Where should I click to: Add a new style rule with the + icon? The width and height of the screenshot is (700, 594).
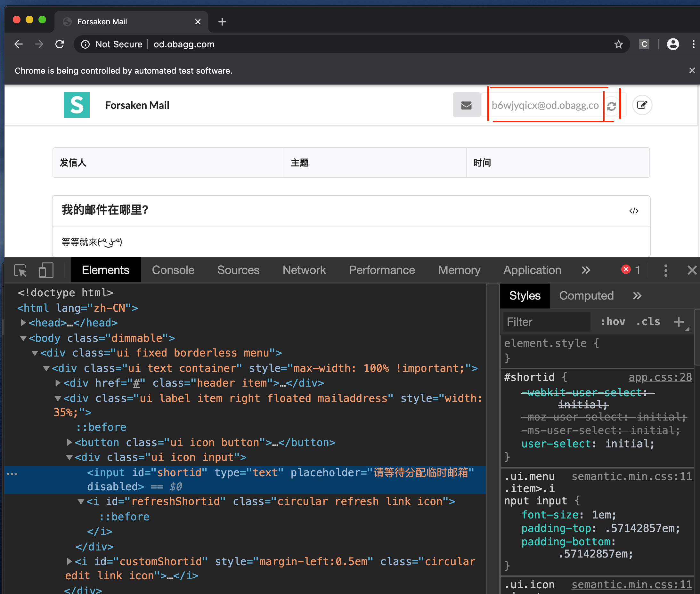point(679,322)
